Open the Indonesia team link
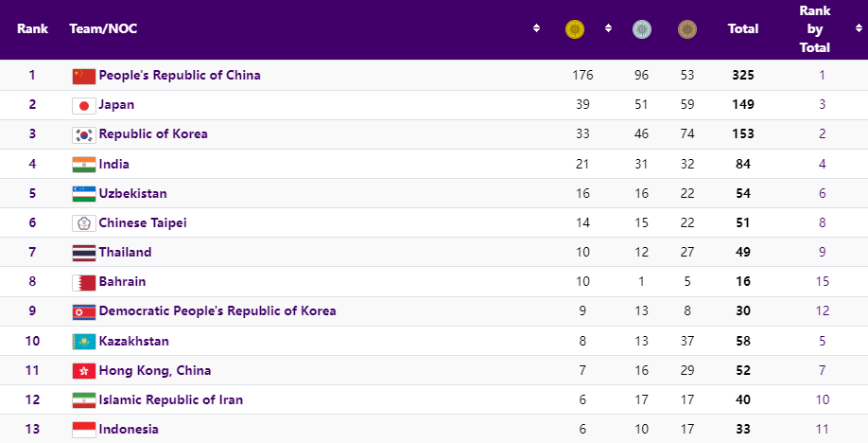Image resolution: width=868 pixels, height=443 pixels. coord(129,429)
